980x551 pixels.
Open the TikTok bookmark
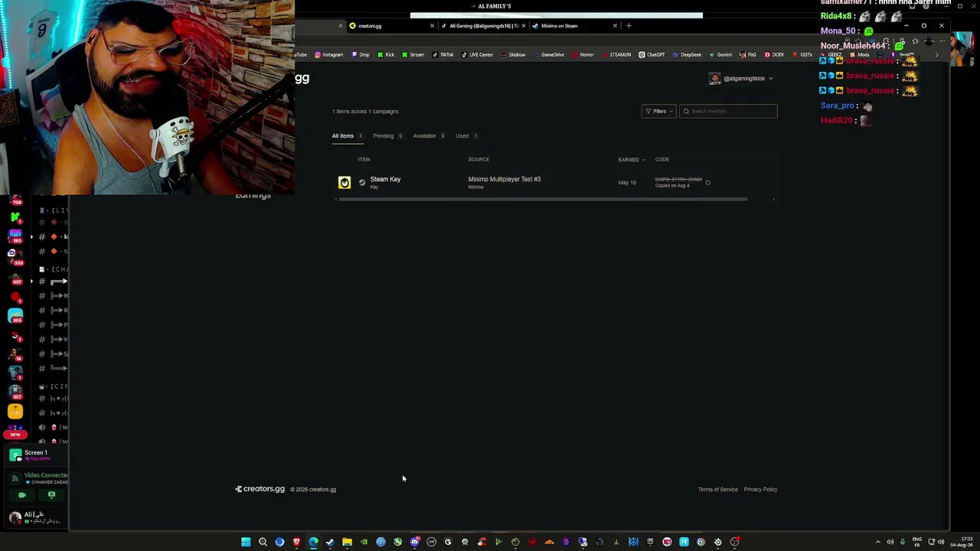tap(443, 54)
